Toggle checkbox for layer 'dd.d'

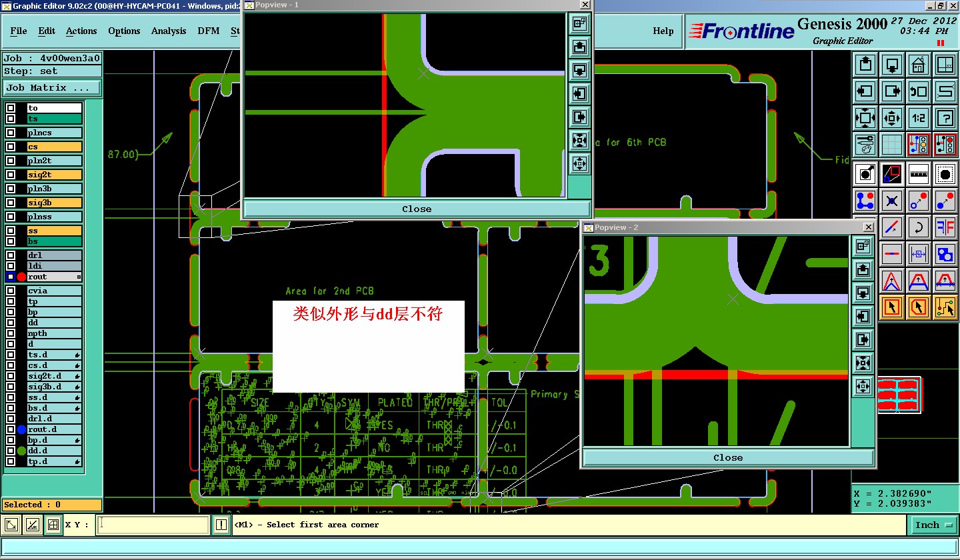click(11, 451)
